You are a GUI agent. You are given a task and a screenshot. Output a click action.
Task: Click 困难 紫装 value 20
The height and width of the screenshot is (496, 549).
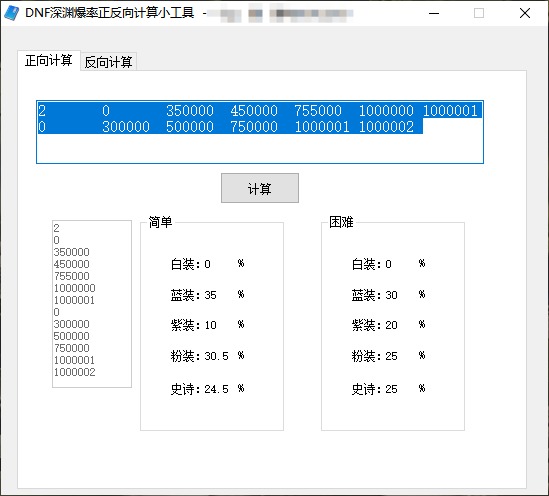391,325
